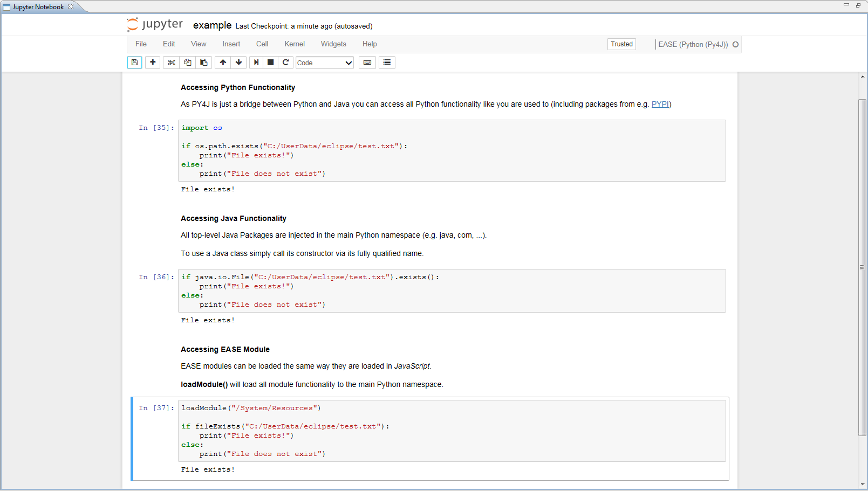Screen dimensions: 868x491
Task: Click into the In [35] code cell
Action: click(452, 150)
